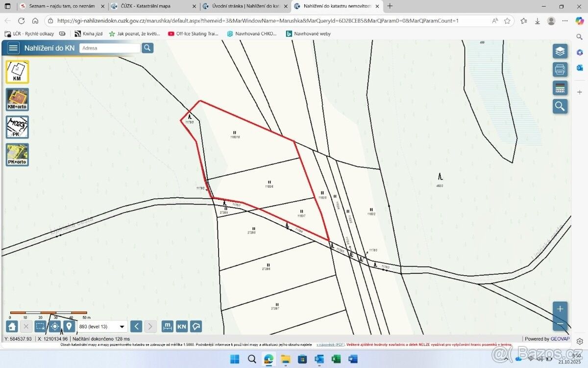Center map on my location
588x368 pixels.
coord(55,326)
